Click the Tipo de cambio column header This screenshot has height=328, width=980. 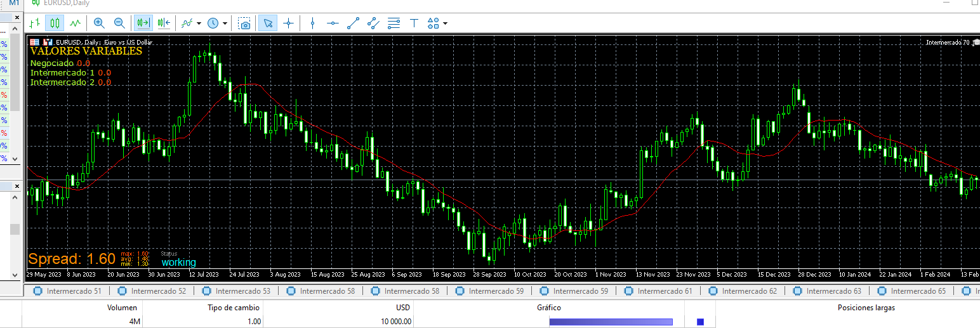point(202,308)
